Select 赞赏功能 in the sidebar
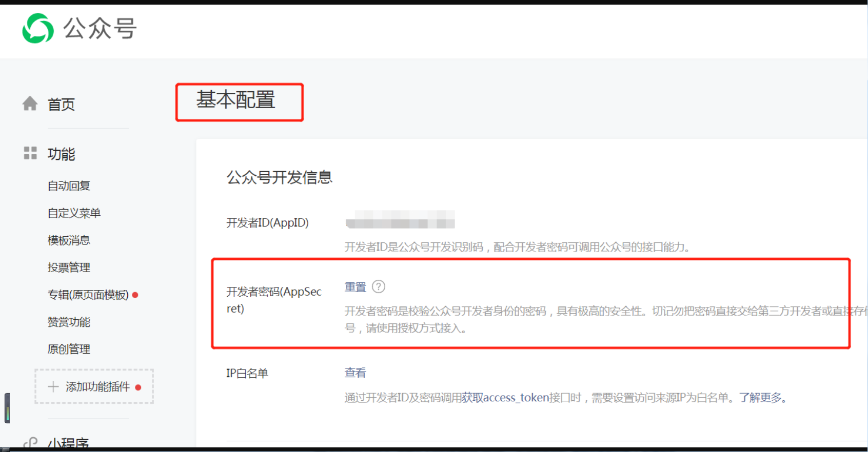The width and height of the screenshot is (868, 452). click(x=69, y=322)
